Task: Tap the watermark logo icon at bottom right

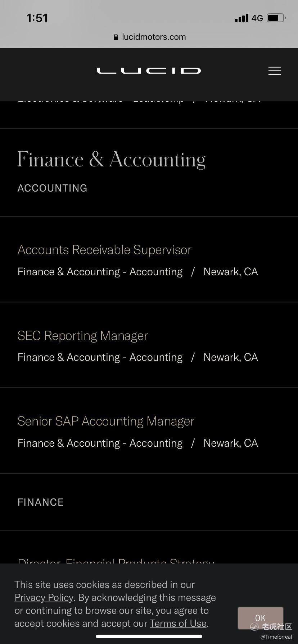Action: coord(254,627)
